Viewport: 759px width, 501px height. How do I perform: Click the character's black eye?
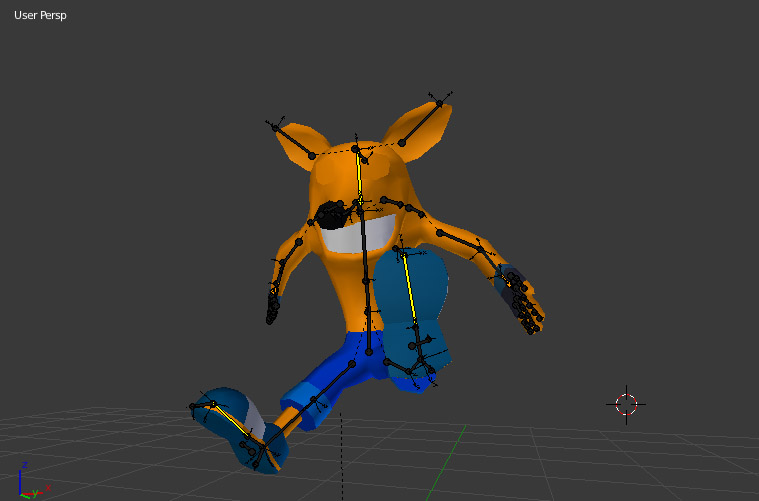(332, 215)
